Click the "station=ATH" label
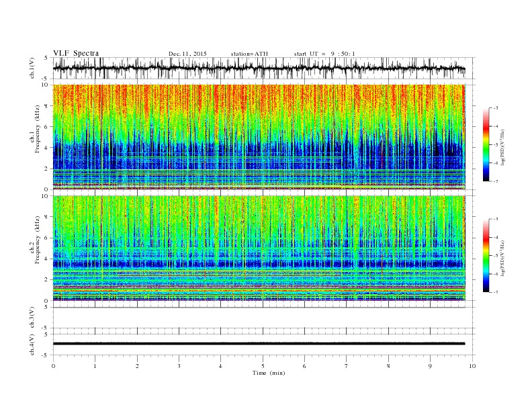The width and height of the screenshot is (532, 411). click(x=249, y=54)
